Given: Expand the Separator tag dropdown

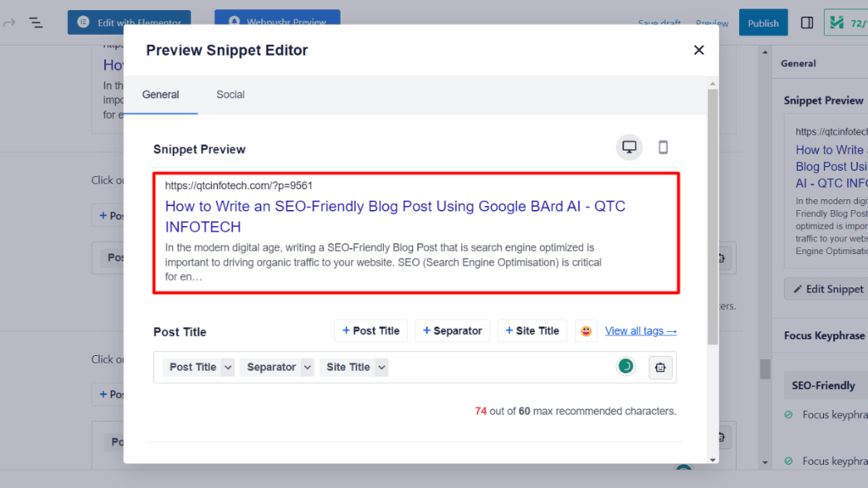Looking at the screenshot, I should click(x=307, y=368).
